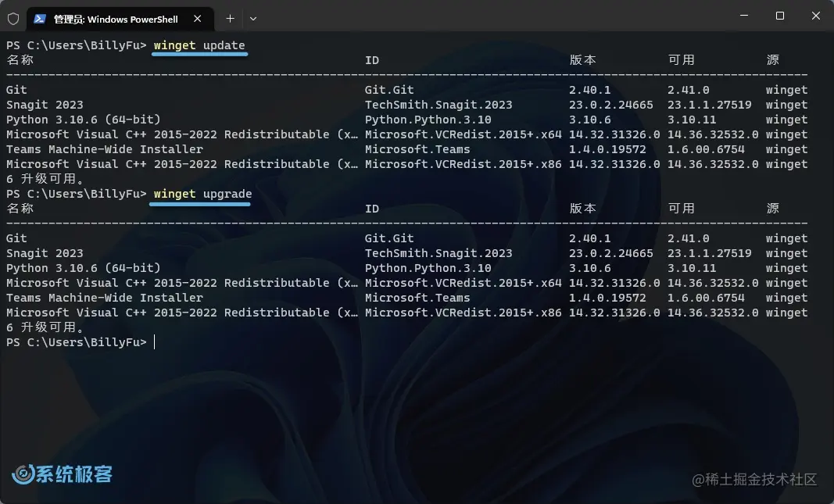Click Python 3.10.6 (64-bit) in winget update output
This screenshot has height=504, width=834.
84,120
